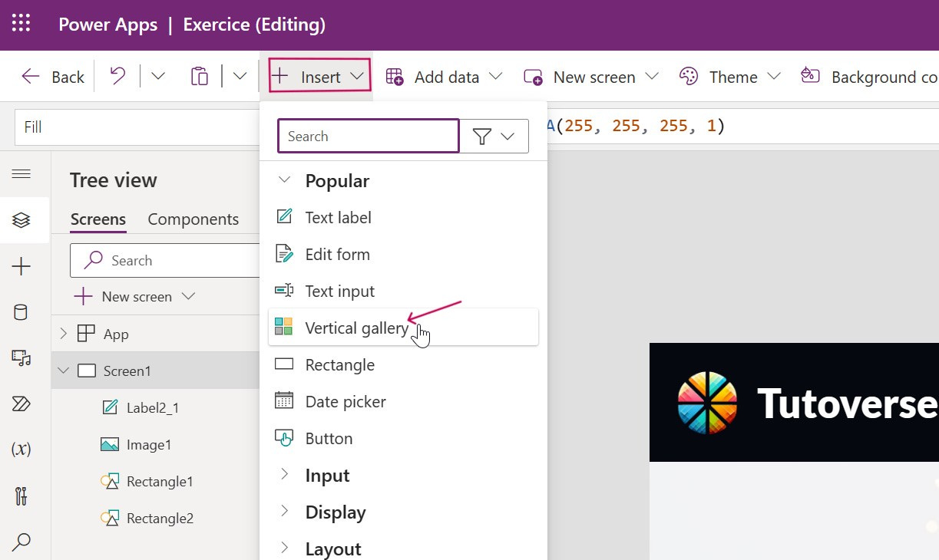This screenshot has width=939, height=560.
Task: Open the Variables (x) icon
Action: click(21, 450)
